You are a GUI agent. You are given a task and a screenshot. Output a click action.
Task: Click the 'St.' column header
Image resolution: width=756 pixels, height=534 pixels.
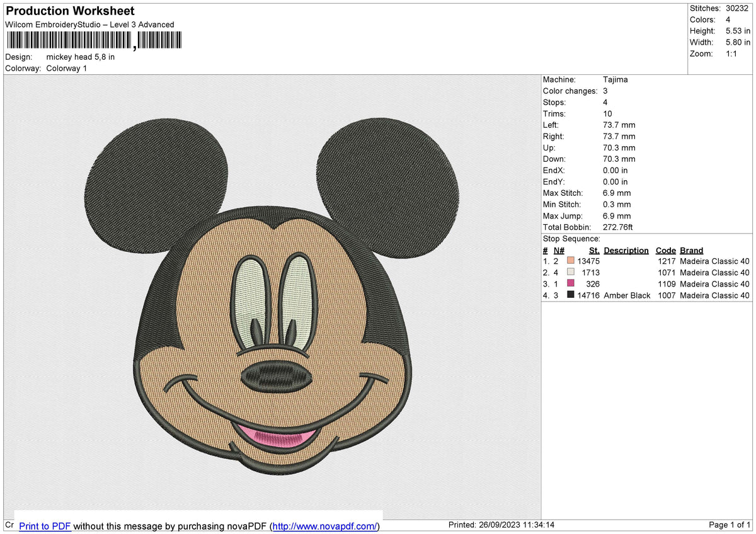[x=594, y=250]
